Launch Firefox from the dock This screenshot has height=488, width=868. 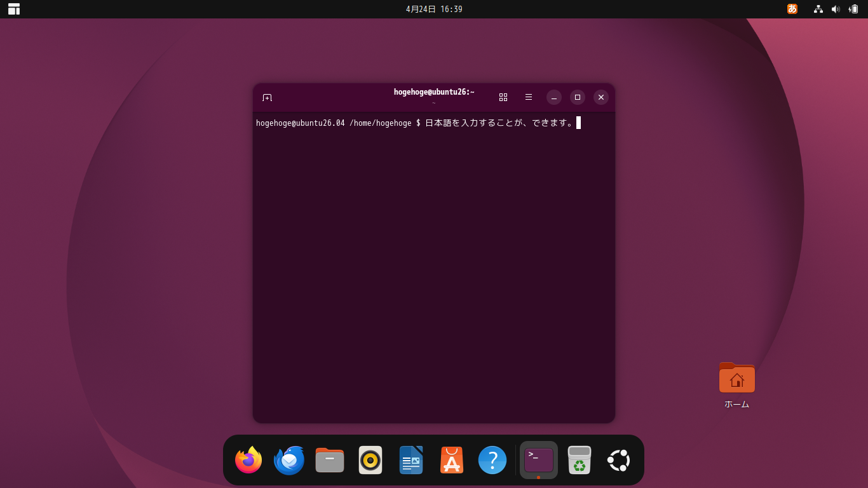[248, 460]
